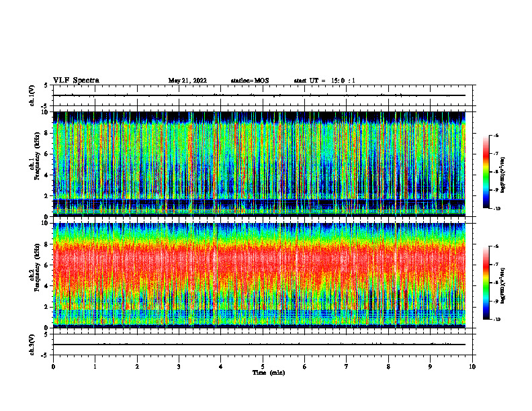Click the "VLF Spectra" title text
532x411 pixels.
pyautogui.click(x=76, y=81)
